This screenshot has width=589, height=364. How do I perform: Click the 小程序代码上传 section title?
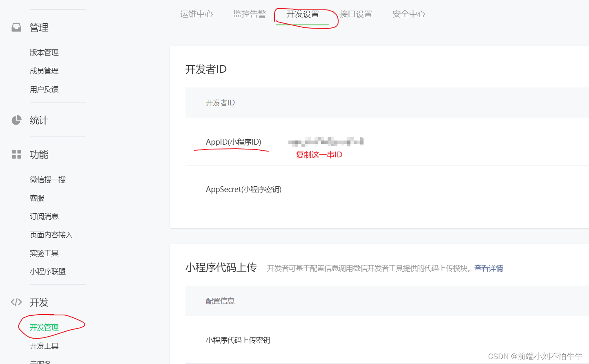(221, 267)
